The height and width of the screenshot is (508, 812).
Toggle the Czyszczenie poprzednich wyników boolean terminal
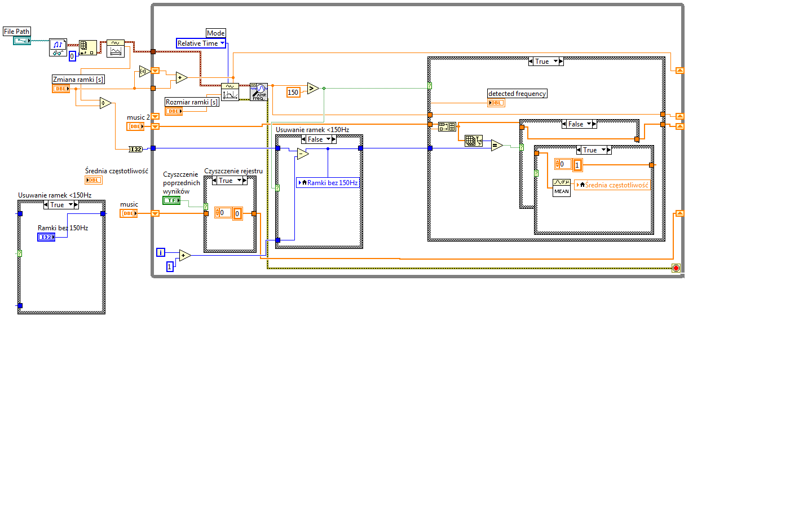click(171, 200)
